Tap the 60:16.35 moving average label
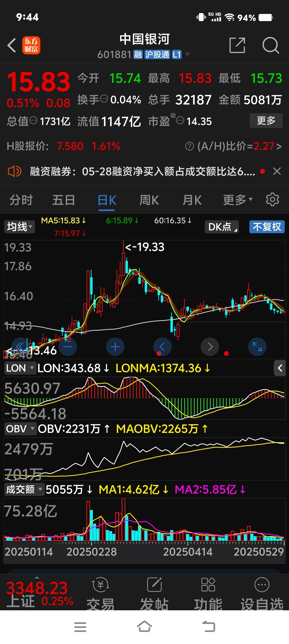The height and width of the screenshot is (644, 289). coord(173,220)
